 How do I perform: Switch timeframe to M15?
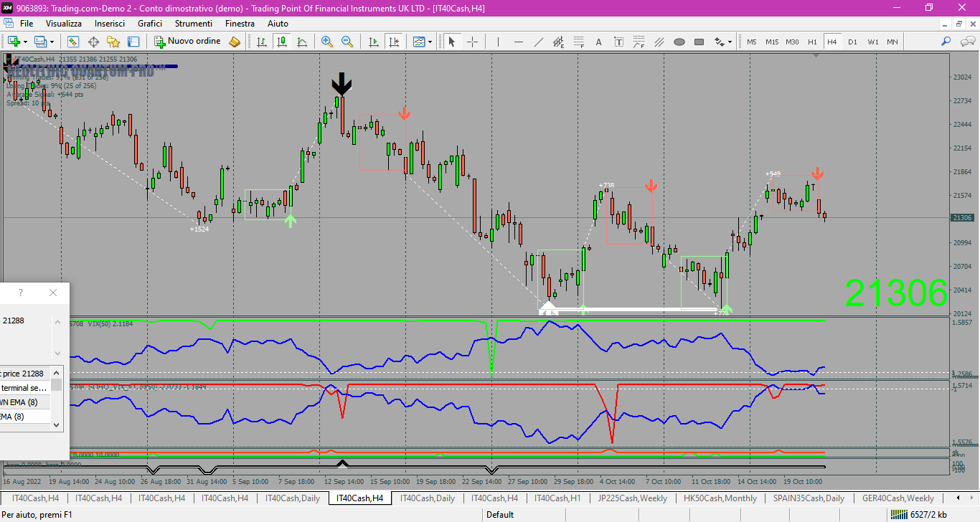point(771,42)
